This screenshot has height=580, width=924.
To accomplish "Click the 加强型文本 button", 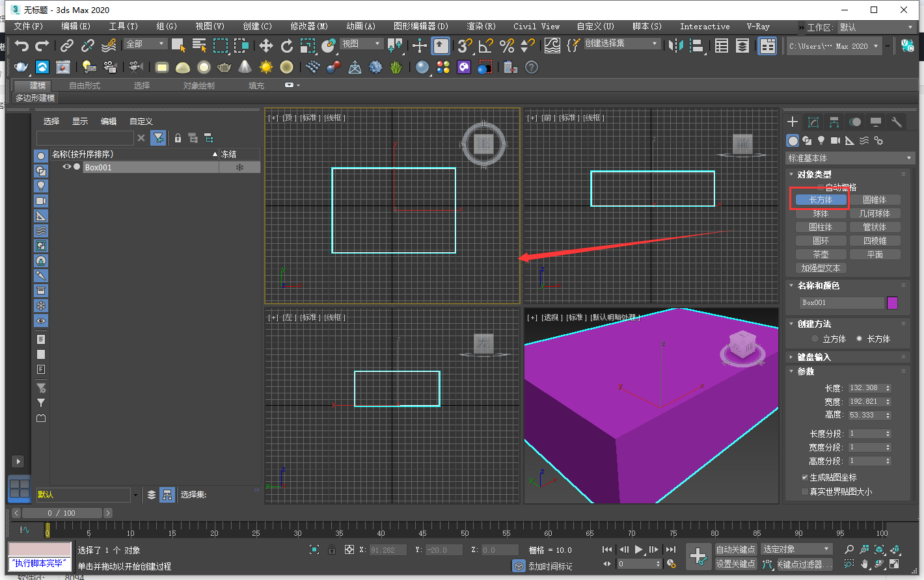I will point(821,268).
